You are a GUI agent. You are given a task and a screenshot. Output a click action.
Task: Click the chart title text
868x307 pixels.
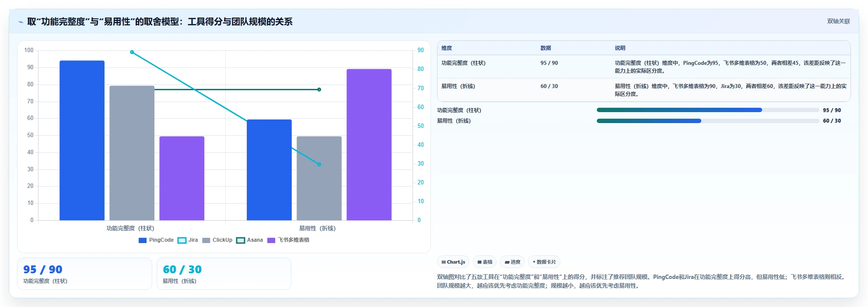click(x=160, y=21)
